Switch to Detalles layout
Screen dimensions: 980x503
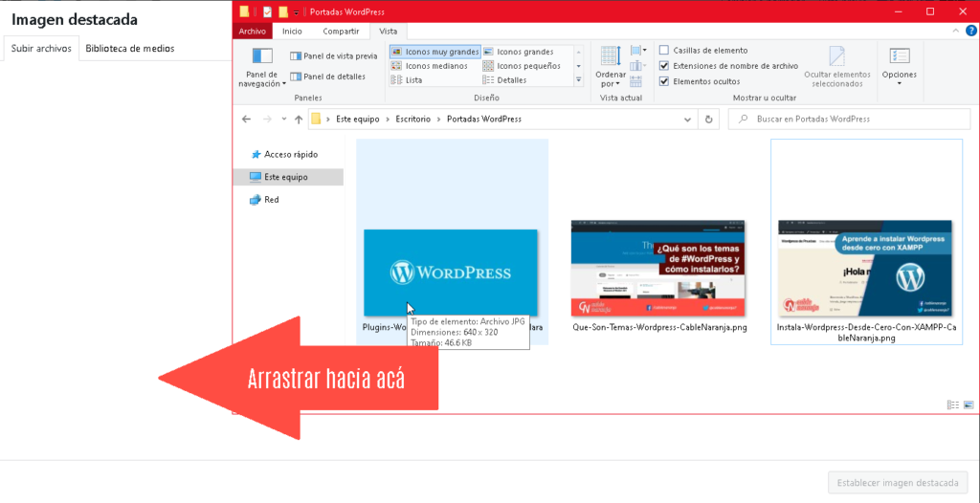(x=504, y=80)
